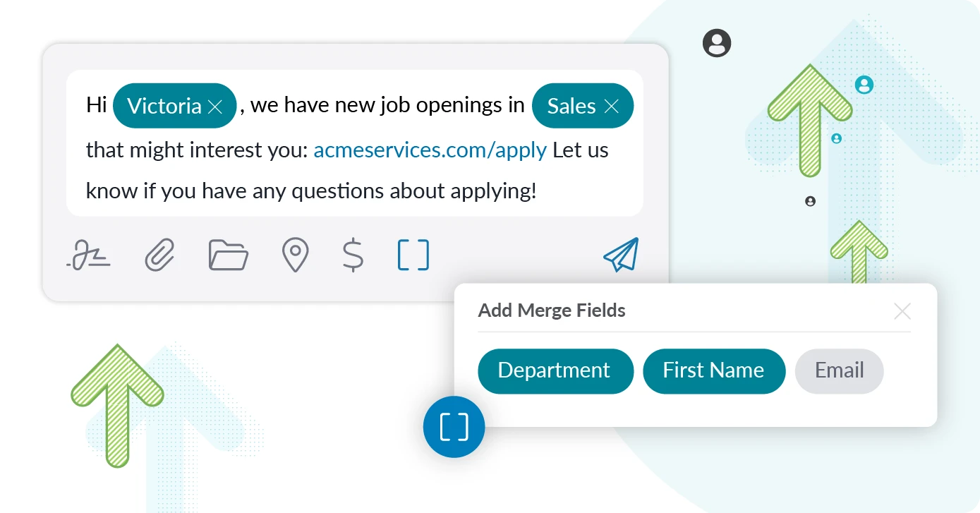Select the Email merge field
Viewport: 980px width, 513px height.
tap(839, 370)
